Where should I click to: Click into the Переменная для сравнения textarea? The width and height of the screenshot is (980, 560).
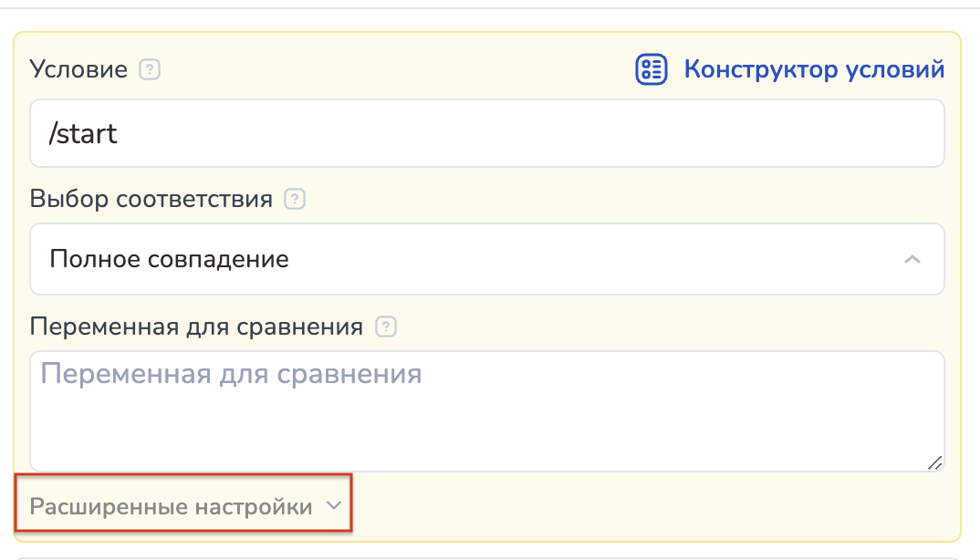point(487,410)
